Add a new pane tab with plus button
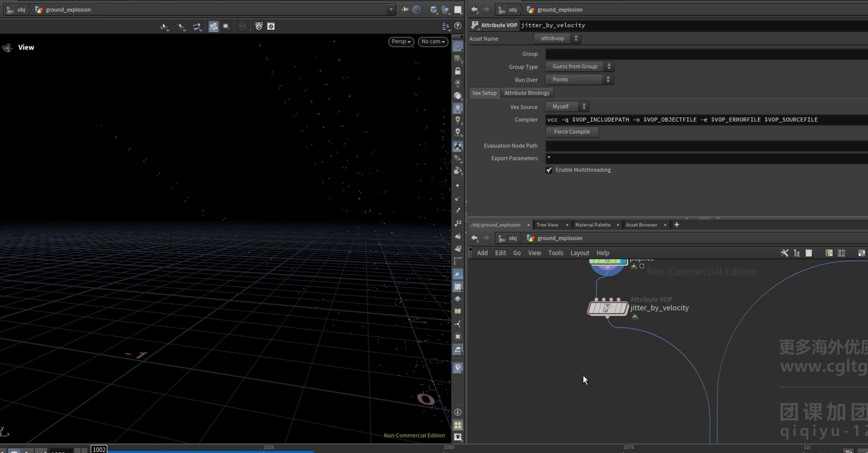The height and width of the screenshot is (453, 868). (677, 225)
